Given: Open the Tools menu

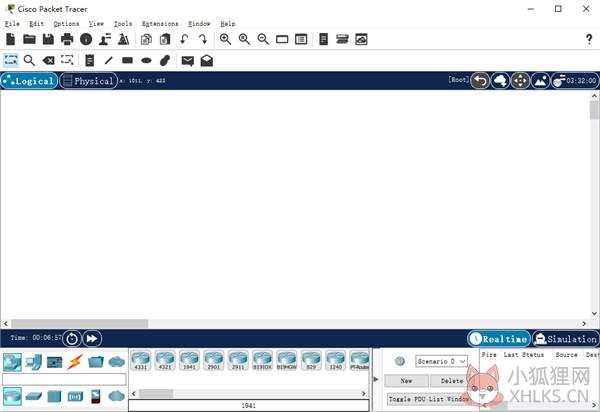Looking at the screenshot, I should point(123,24).
